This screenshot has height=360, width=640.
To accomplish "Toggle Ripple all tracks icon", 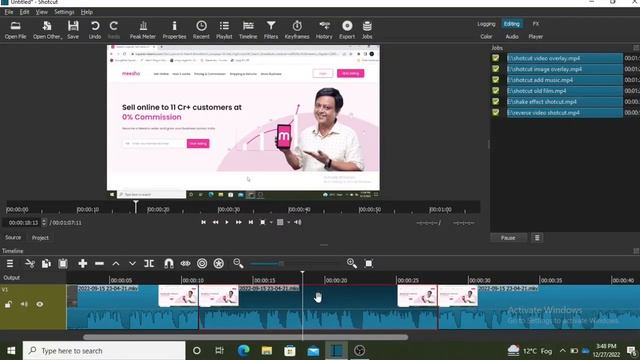I will click(219, 264).
